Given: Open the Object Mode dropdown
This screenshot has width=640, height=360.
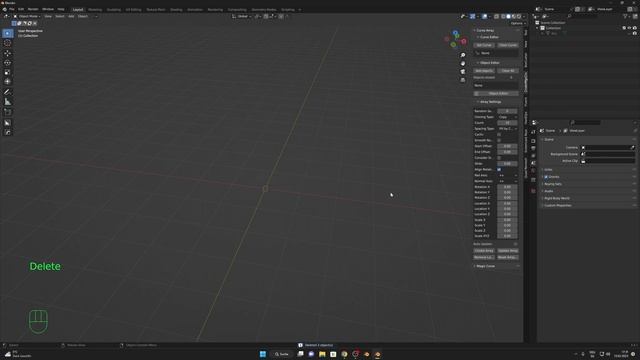Looking at the screenshot, I should 27,16.
